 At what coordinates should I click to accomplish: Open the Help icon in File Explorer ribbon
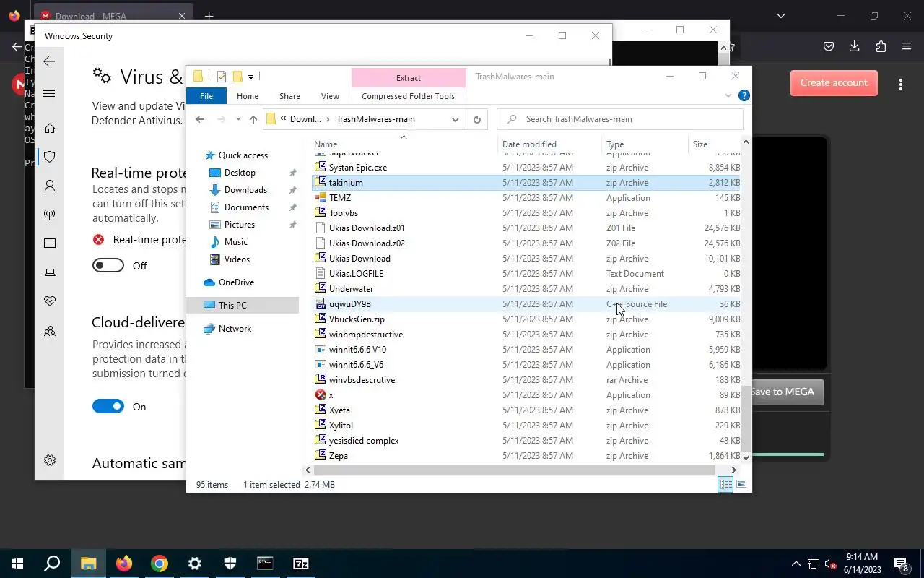click(x=744, y=95)
